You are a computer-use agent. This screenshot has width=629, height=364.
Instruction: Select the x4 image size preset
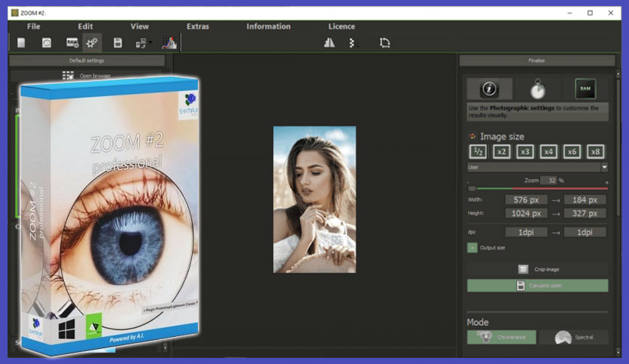tap(548, 151)
